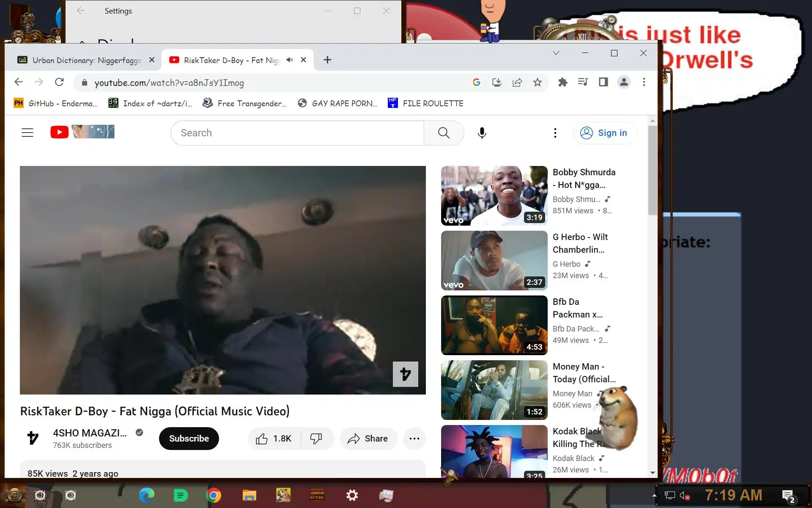Activate voice search microphone icon
This screenshot has height=508, width=812.
[x=482, y=133]
